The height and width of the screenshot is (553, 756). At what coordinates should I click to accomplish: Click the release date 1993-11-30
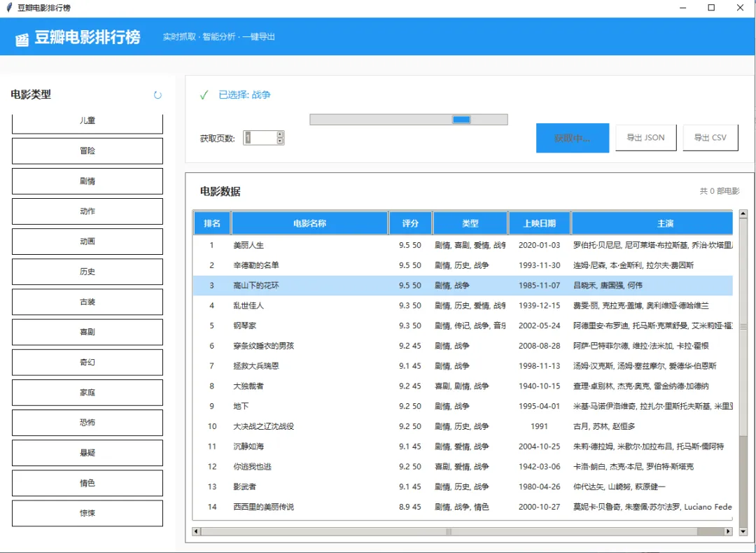(540, 265)
